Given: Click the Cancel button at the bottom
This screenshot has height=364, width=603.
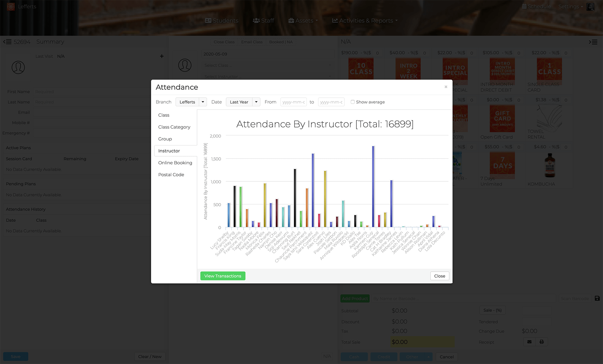Looking at the screenshot, I should pyautogui.click(x=447, y=357).
